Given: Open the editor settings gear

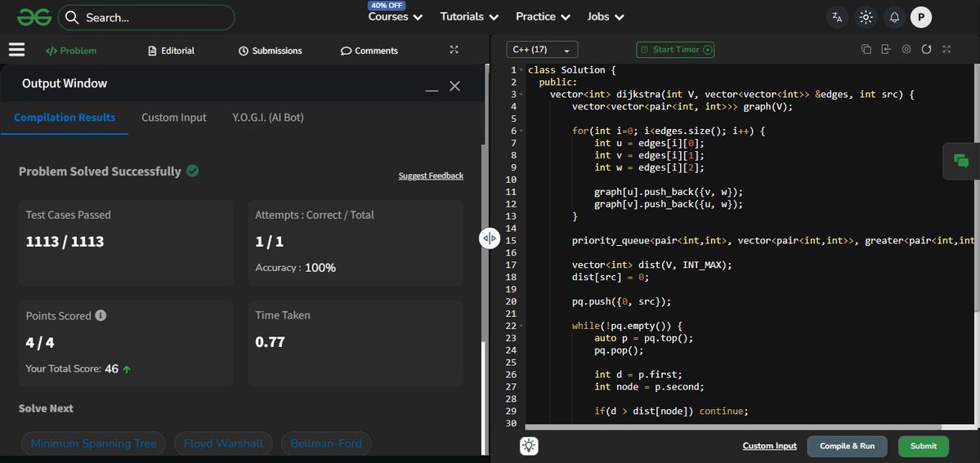Looking at the screenshot, I should click(906, 49).
